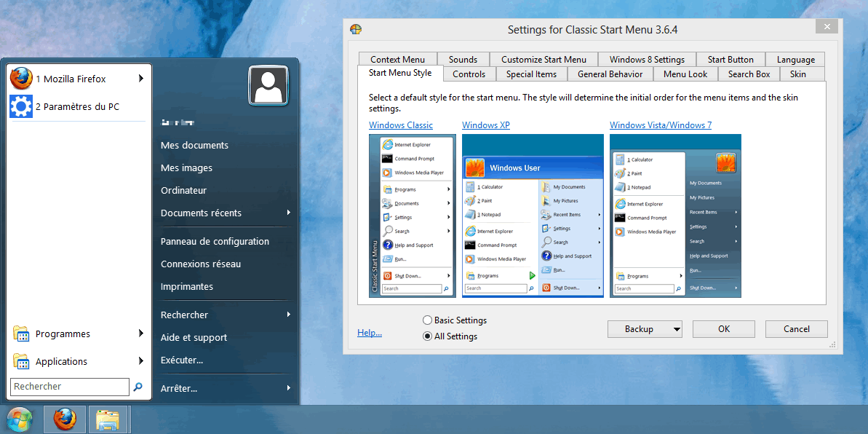The width and height of the screenshot is (868, 434).
Task: Switch to the Sounds tab
Action: [463, 59]
